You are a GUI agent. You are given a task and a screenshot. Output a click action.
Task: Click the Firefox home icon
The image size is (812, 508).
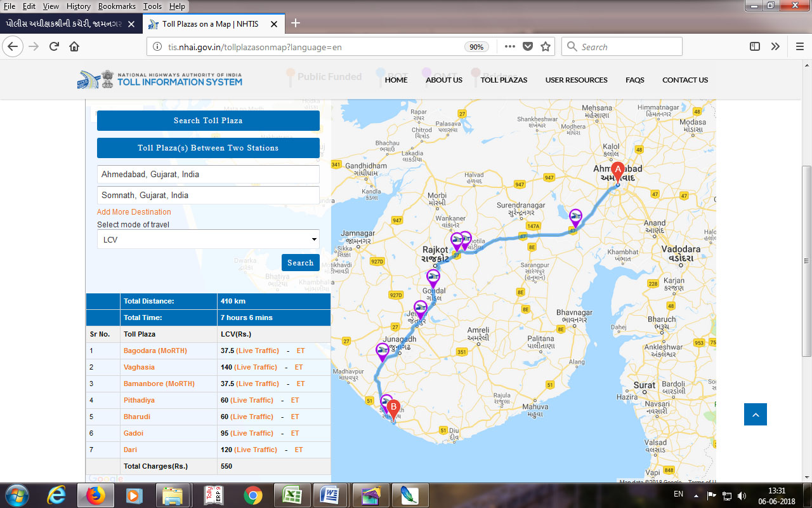click(x=74, y=46)
